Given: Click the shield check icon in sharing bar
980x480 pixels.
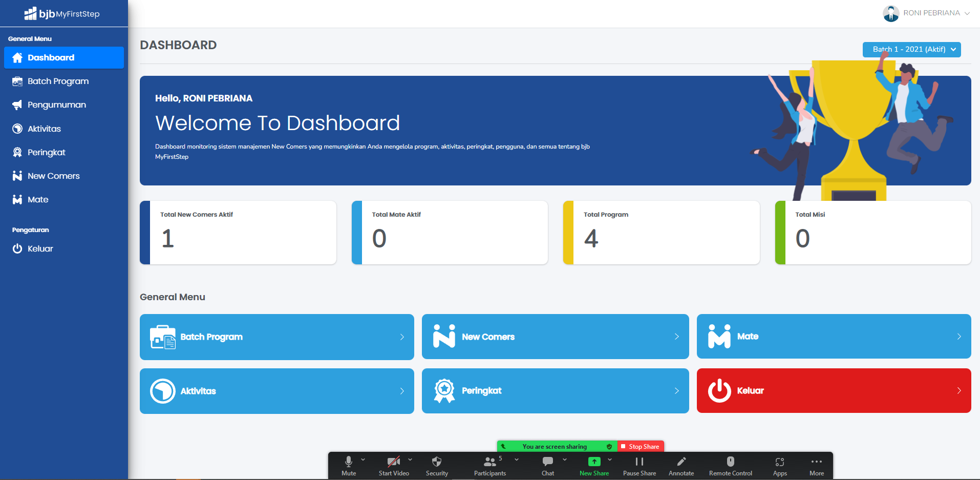Looking at the screenshot, I should [x=609, y=447].
